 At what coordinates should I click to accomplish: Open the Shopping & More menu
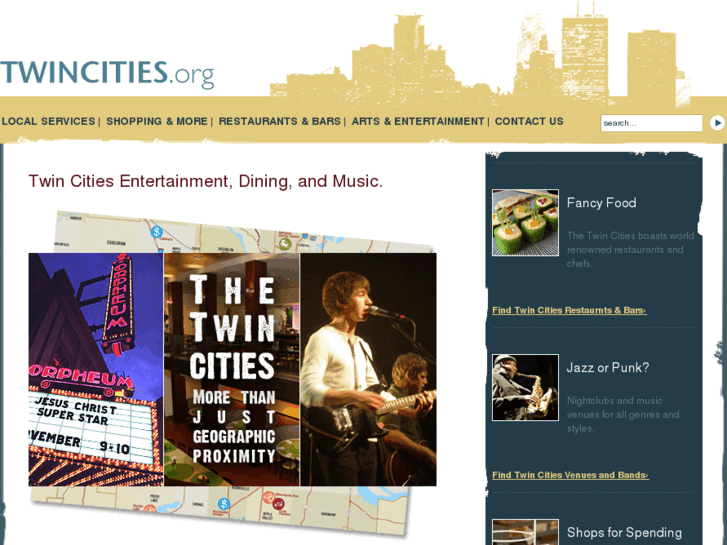[x=157, y=122]
